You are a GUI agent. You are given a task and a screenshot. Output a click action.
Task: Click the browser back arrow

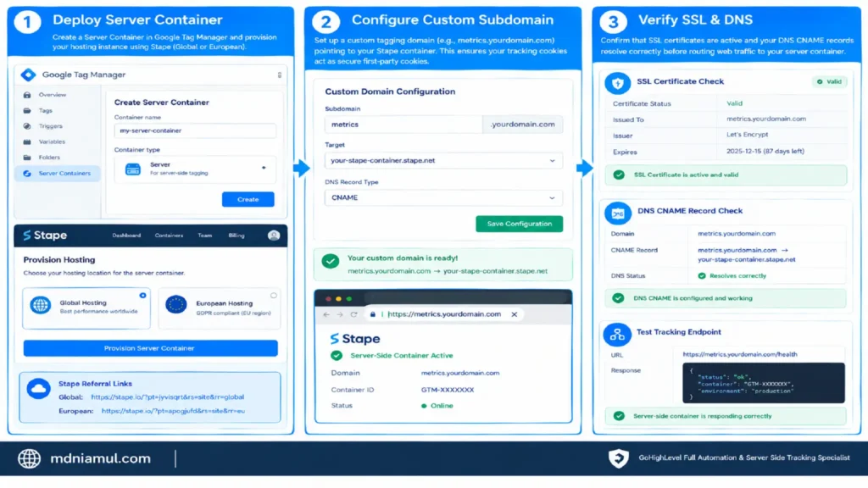pyautogui.click(x=326, y=314)
